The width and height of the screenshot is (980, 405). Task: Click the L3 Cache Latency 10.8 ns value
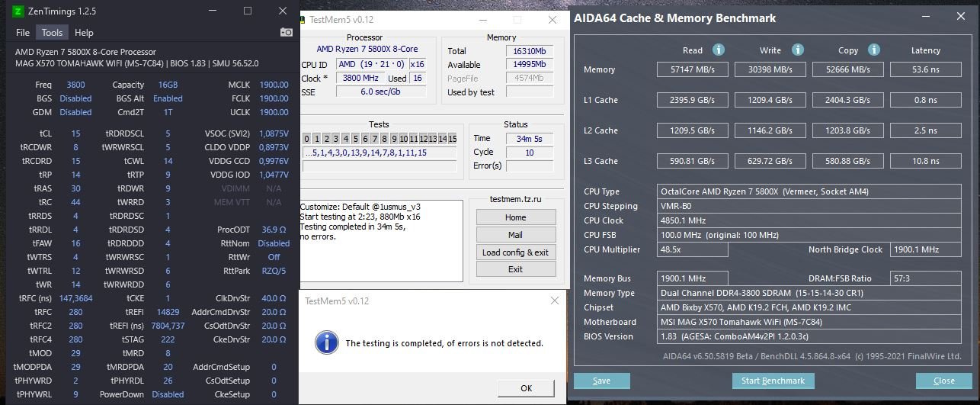[x=926, y=161]
